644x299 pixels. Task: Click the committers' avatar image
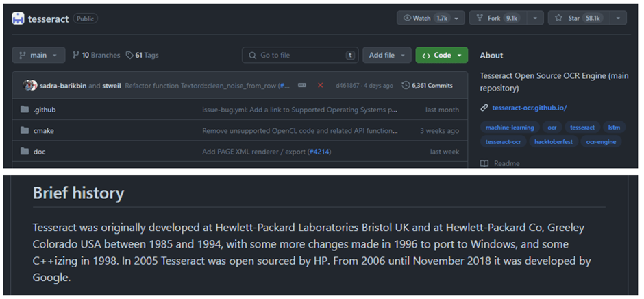click(x=30, y=86)
